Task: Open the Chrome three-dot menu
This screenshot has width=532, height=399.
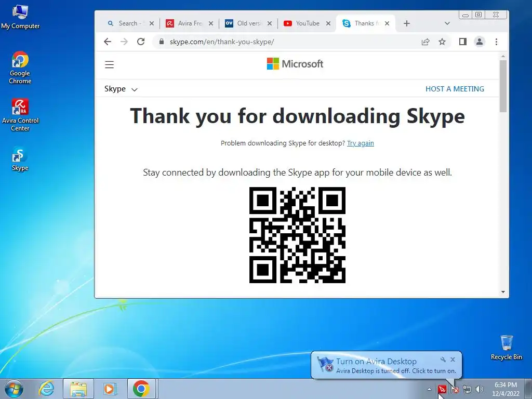Action: (x=496, y=42)
